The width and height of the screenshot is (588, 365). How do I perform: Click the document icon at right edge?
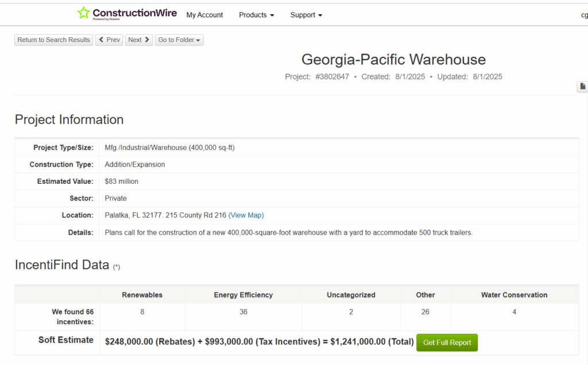pos(582,86)
